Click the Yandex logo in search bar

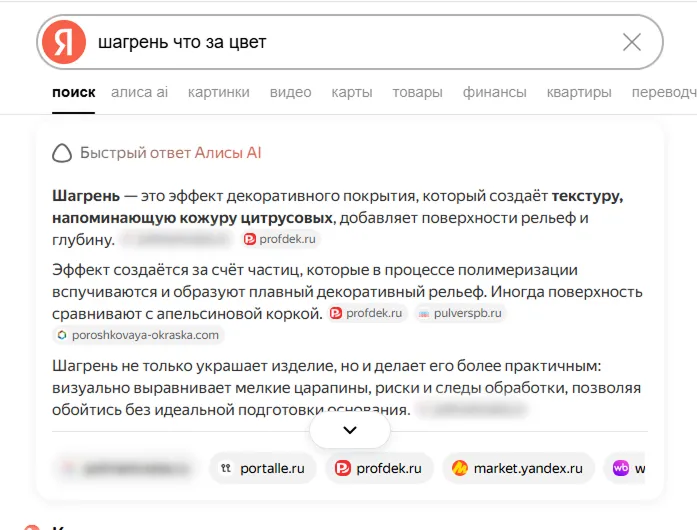coord(64,42)
